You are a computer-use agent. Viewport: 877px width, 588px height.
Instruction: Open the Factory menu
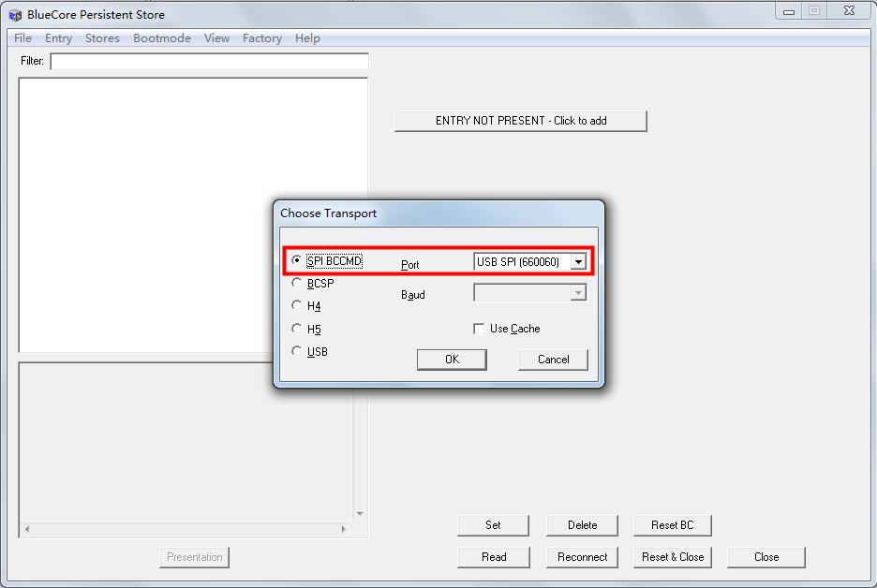click(261, 38)
